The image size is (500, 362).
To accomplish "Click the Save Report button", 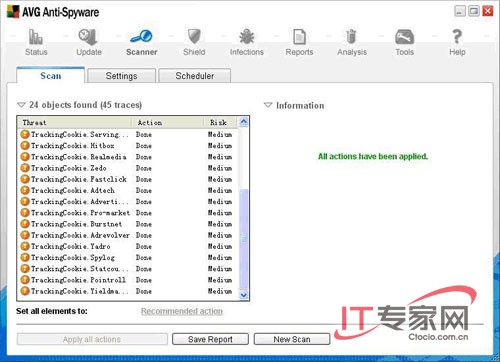I will (210, 339).
